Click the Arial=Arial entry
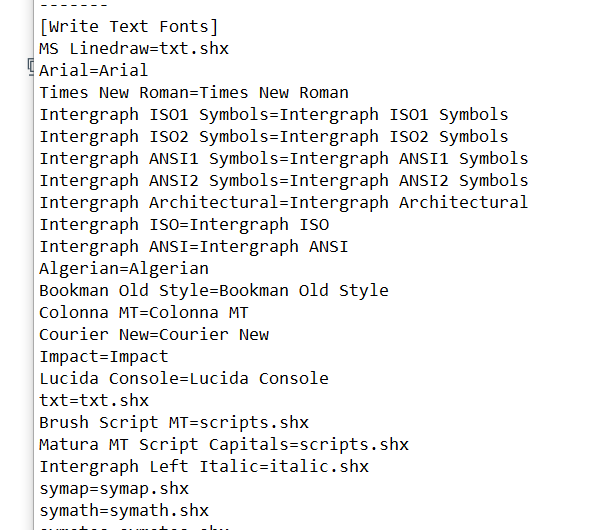Screen dimensions: 596x530 pyautogui.click(x=94, y=71)
